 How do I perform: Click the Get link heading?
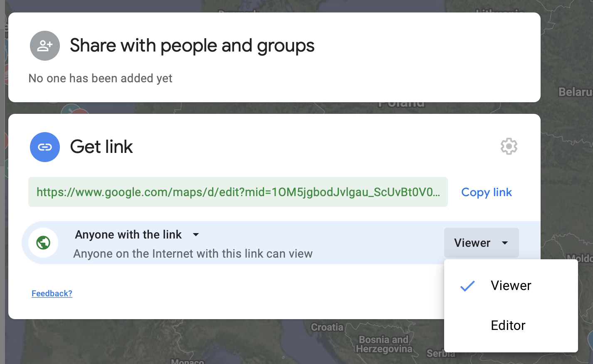click(x=101, y=147)
